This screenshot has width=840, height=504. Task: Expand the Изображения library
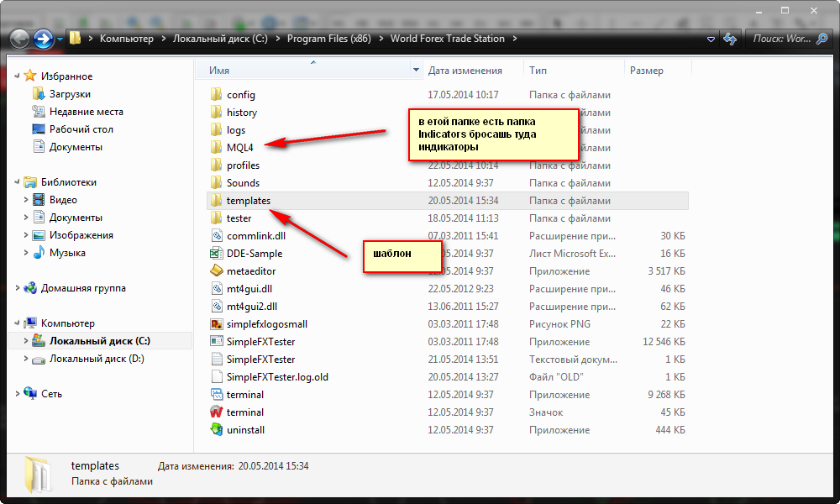[x=26, y=235]
